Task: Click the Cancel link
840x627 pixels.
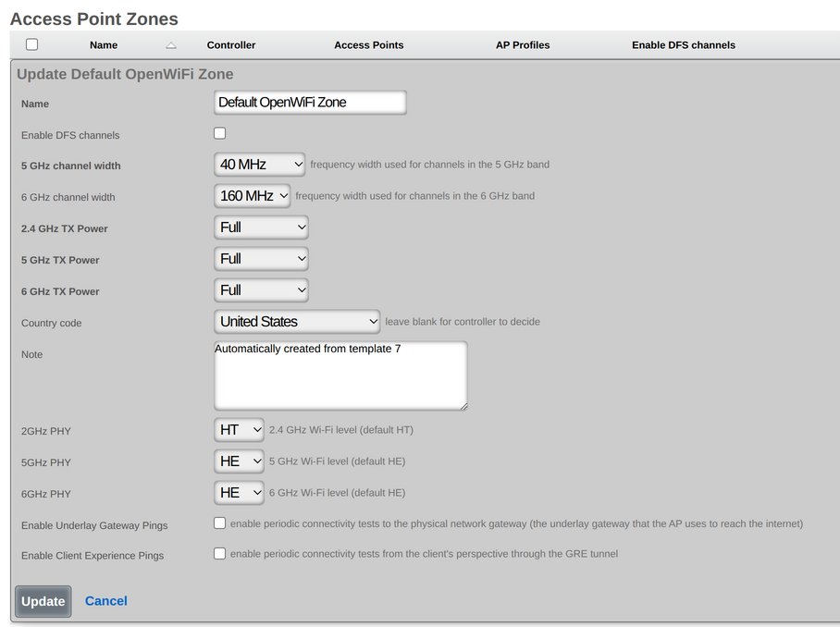Action: pos(105,601)
